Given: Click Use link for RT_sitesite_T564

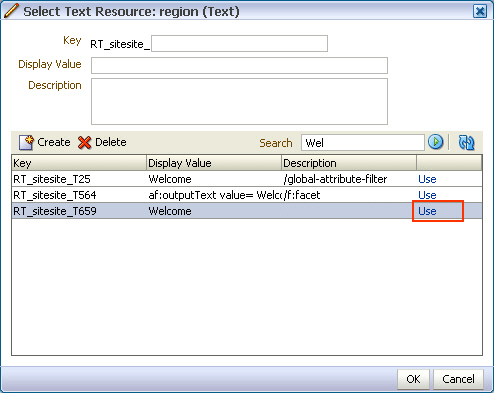Looking at the screenshot, I should pyautogui.click(x=427, y=195).
